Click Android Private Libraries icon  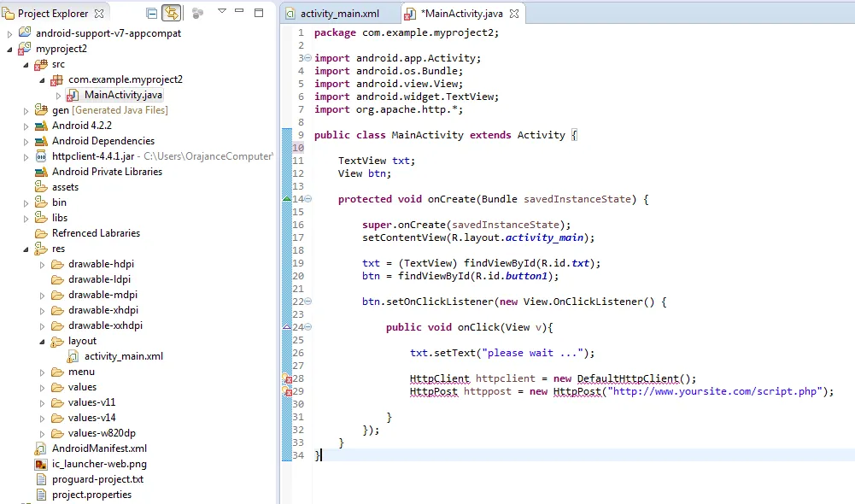coord(41,172)
